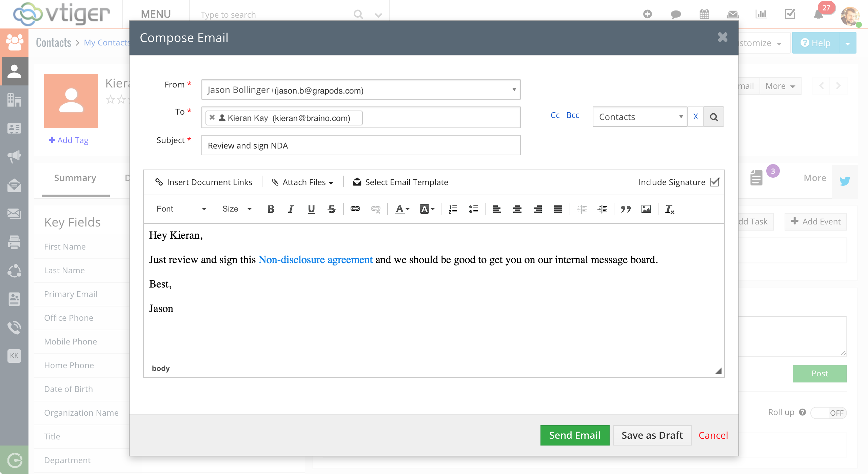
Task: Insert a numbered list
Action: 453,209
